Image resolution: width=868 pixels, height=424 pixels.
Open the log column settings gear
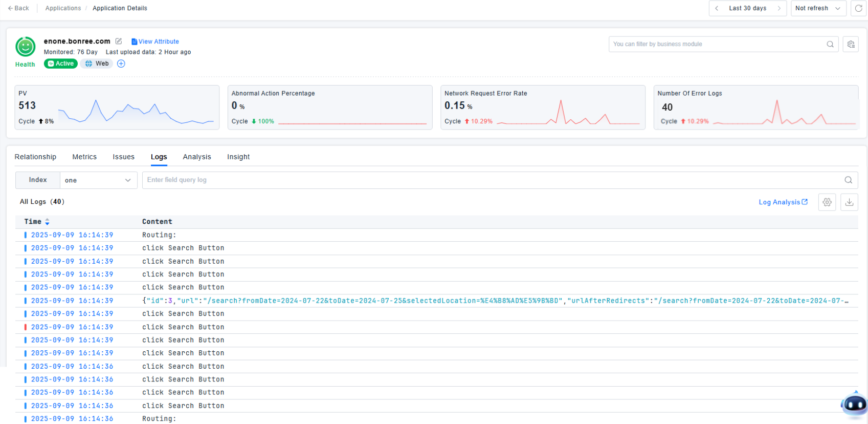click(x=827, y=202)
